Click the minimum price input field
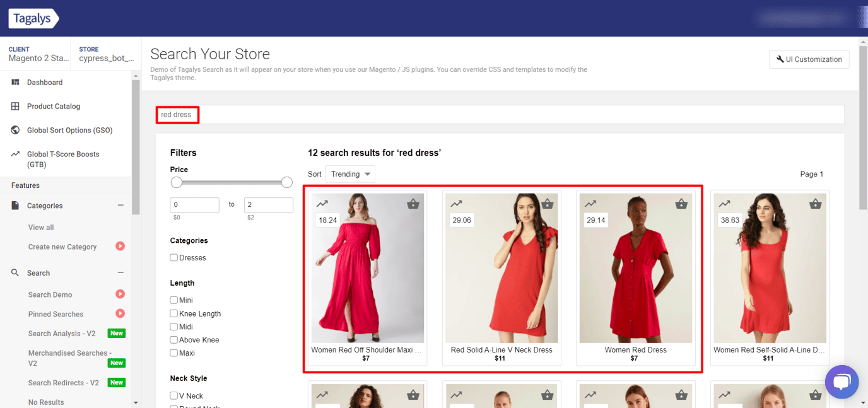Screen dimensions: 868x408 pos(195,205)
